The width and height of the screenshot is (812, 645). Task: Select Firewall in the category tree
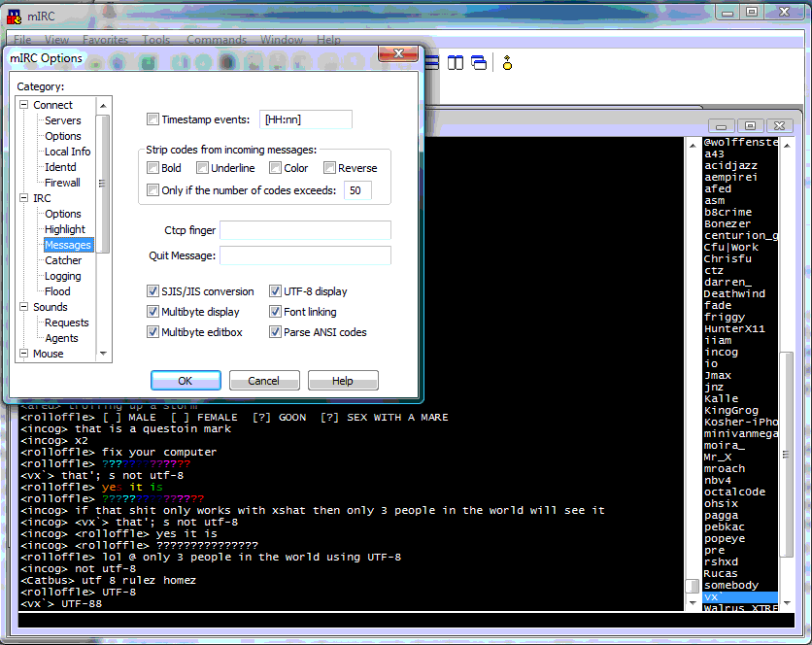[62, 183]
